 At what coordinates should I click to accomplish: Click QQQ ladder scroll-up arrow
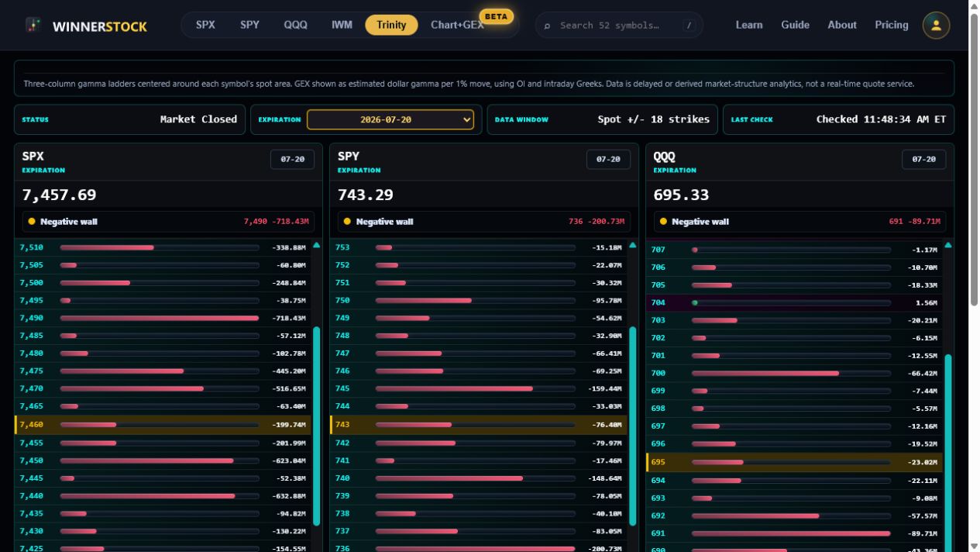[947, 245]
